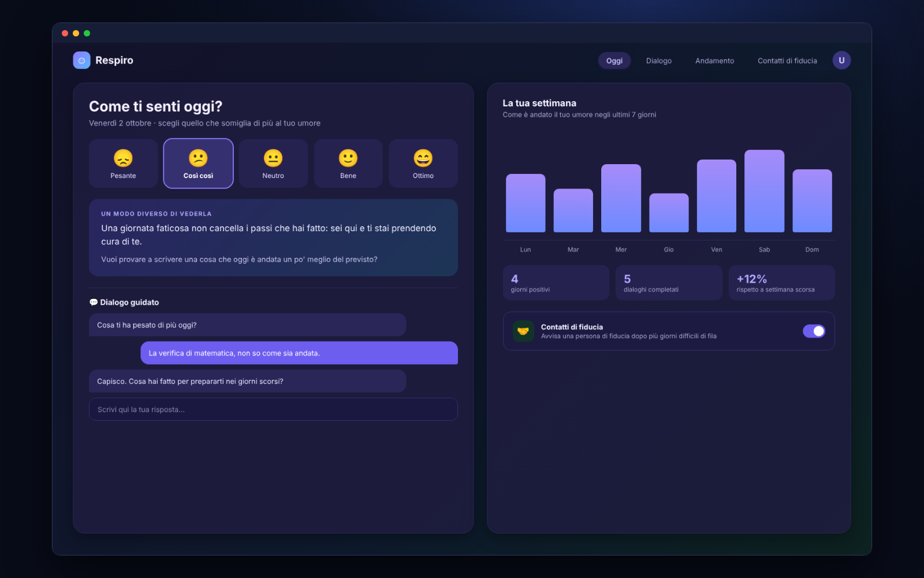Open the user avatar U menu

coord(841,60)
